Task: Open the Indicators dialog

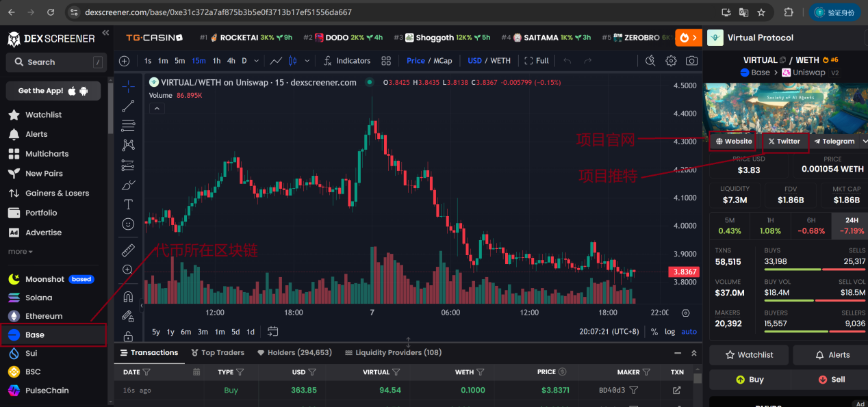Action: (346, 61)
